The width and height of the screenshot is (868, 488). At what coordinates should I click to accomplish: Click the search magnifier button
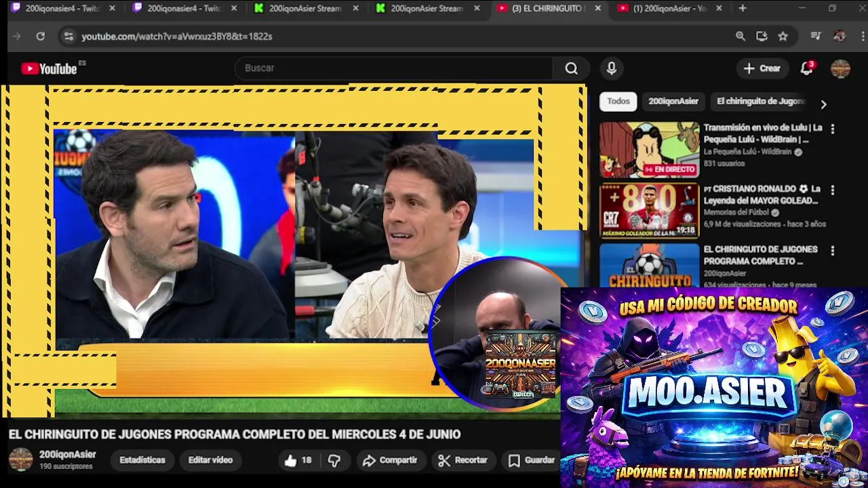point(572,68)
